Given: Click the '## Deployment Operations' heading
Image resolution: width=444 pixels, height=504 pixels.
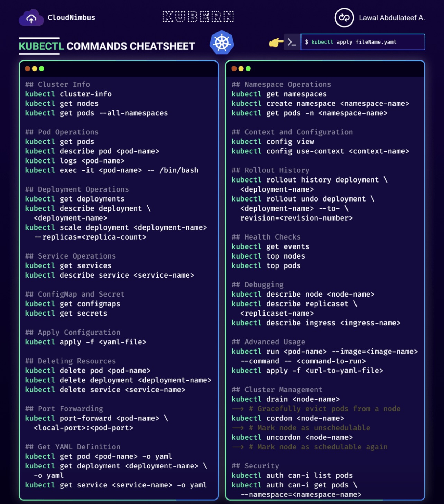Looking at the screenshot, I should [77, 189].
